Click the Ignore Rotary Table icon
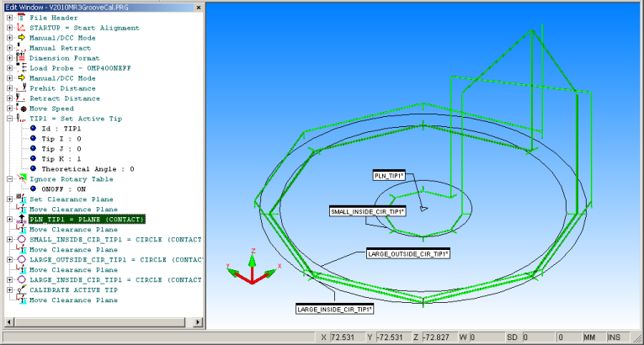The height and width of the screenshot is (345, 644). click(21, 179)
